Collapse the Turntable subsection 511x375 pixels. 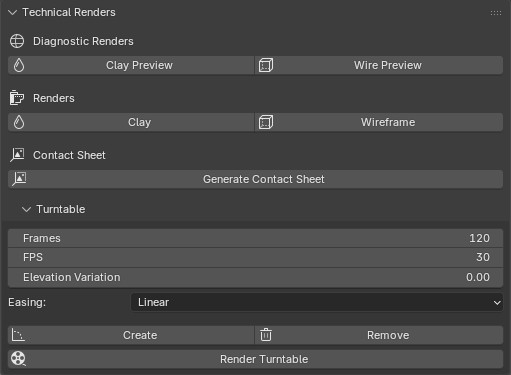26,209
